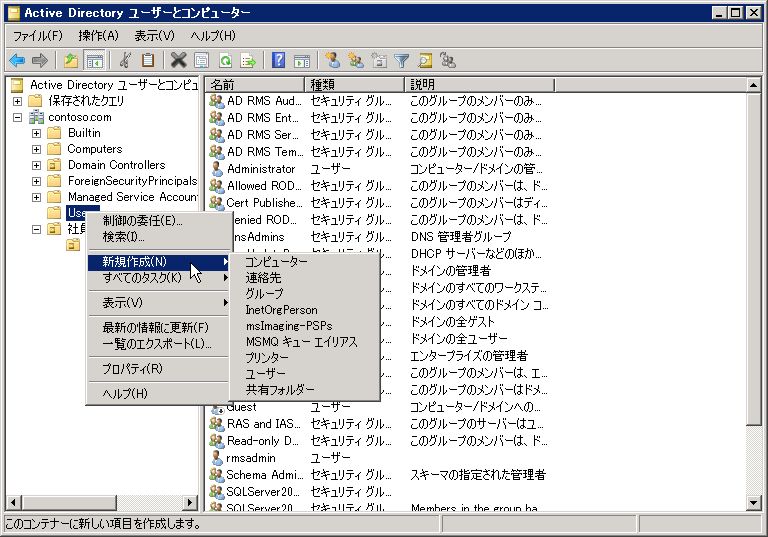Go back with the blue arrow toolbar icon
Image resolution: width=768 pixels, height=537 pixels.
pyautogui.click(x=17, y=61)
